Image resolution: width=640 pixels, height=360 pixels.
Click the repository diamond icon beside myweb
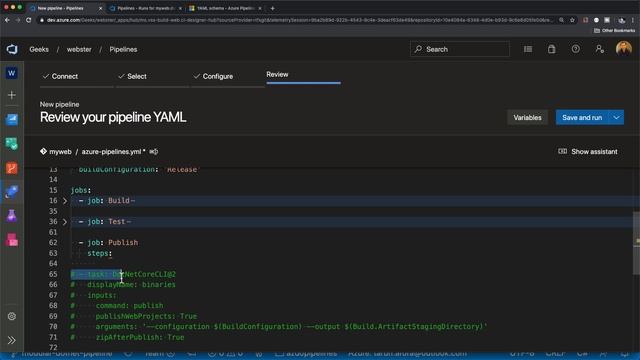click(43, 151)
